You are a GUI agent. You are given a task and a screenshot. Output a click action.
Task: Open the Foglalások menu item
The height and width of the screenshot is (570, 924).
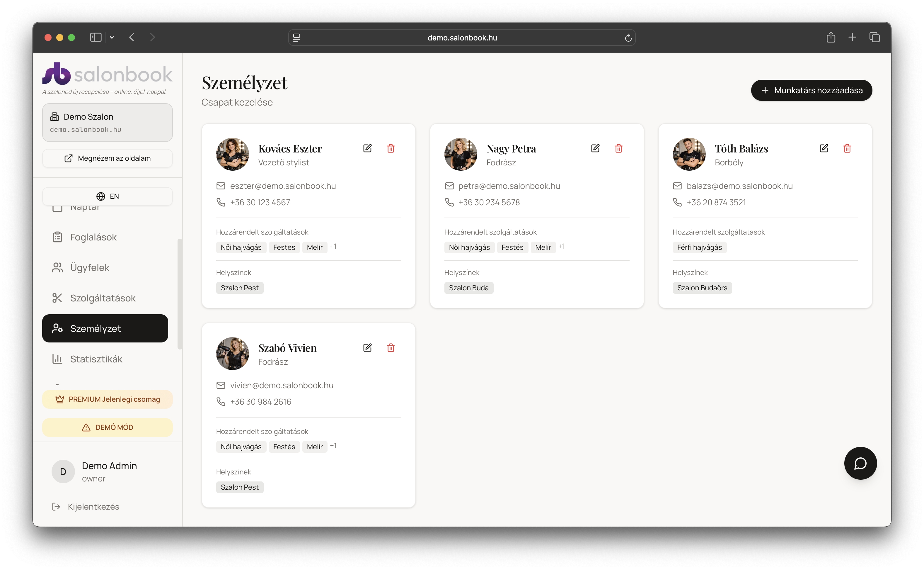pos(105,237)
